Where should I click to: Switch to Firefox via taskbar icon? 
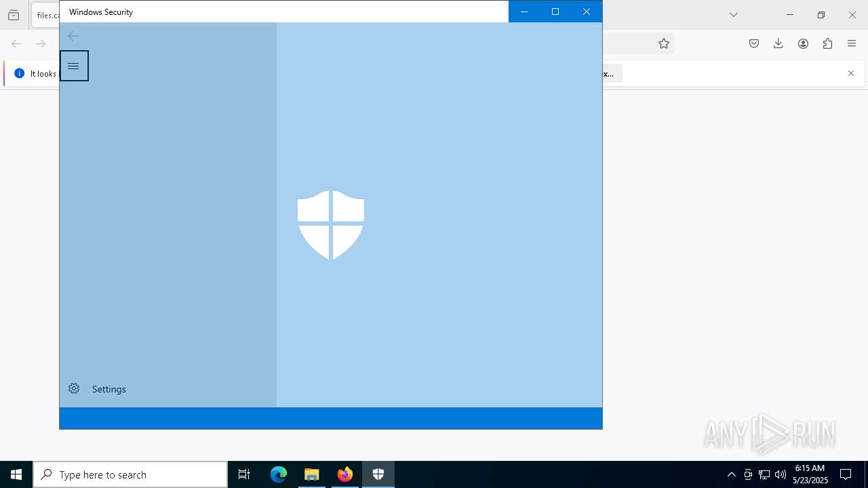[345, 474]
